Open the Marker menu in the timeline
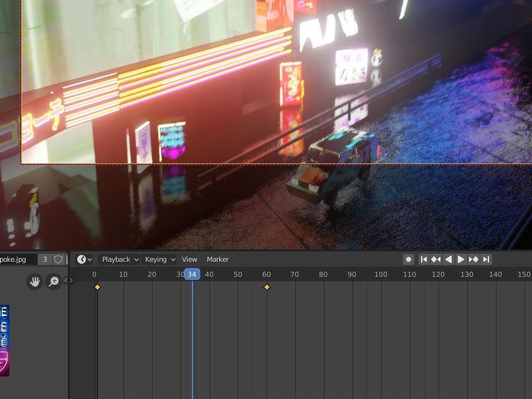 (218, 259)
